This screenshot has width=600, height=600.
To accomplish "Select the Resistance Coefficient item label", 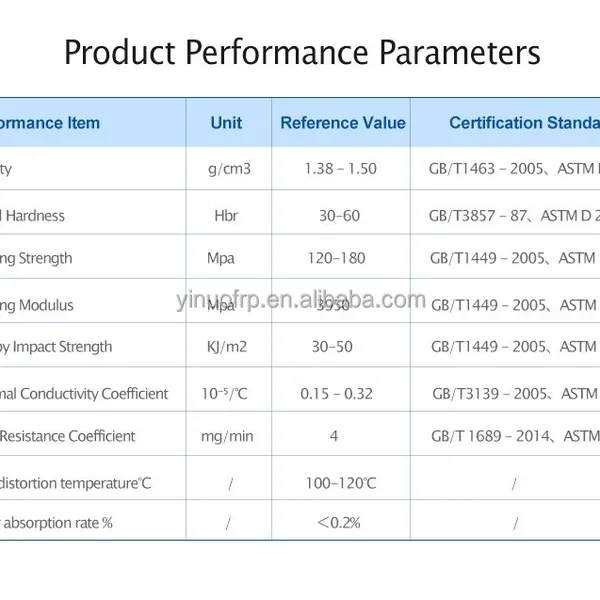I will (x=67, y=436).
